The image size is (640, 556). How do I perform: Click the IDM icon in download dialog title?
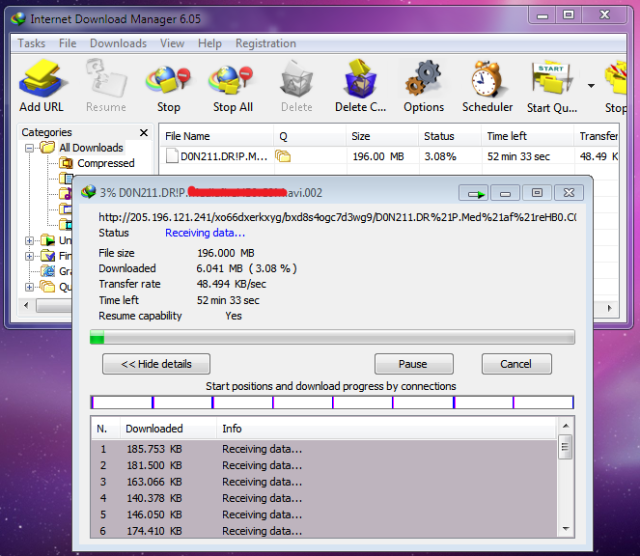[x=88, y=192]
